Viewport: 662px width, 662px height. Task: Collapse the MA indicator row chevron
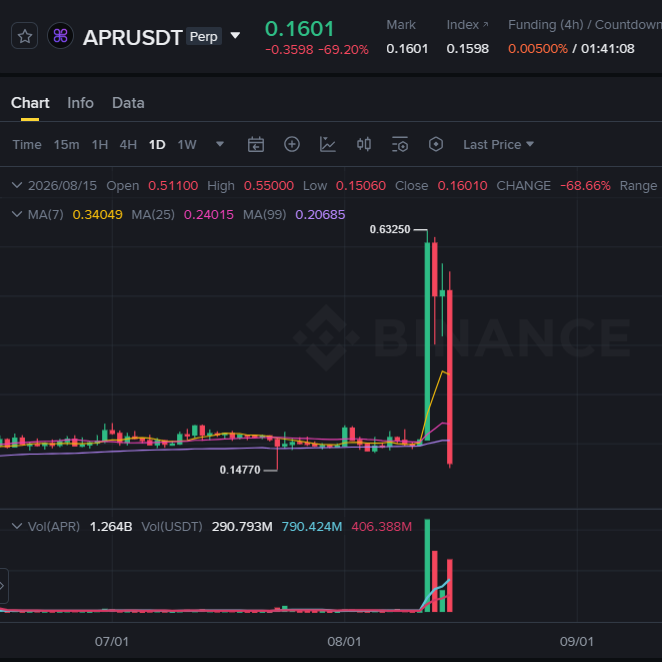click(x=17, y=214)
